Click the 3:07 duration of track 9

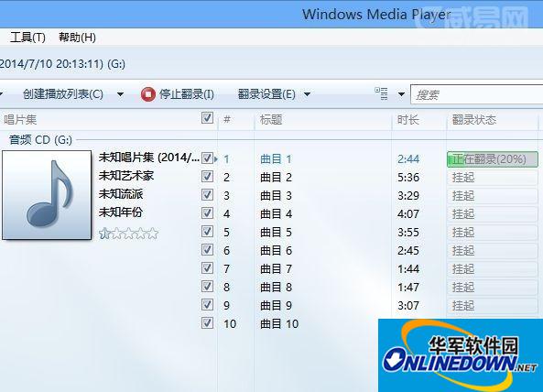click(408, 306)
